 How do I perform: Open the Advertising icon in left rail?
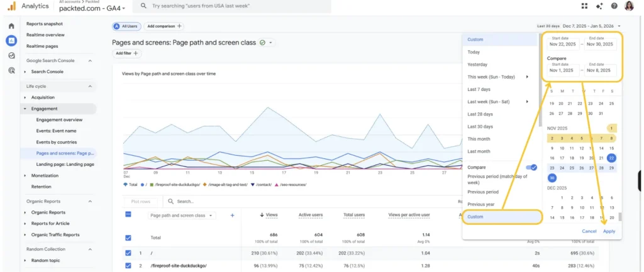pyautogui.click(x=11, y=70)
